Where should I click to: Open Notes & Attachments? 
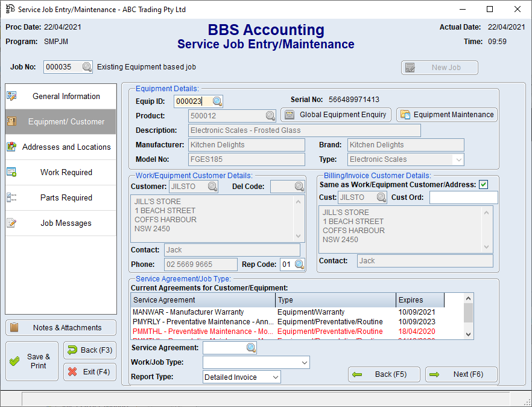[60, 327]
